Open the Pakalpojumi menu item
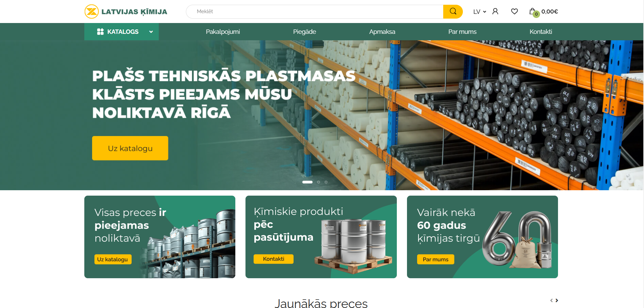This screenshot has height=308, width=644. (223, 31)
